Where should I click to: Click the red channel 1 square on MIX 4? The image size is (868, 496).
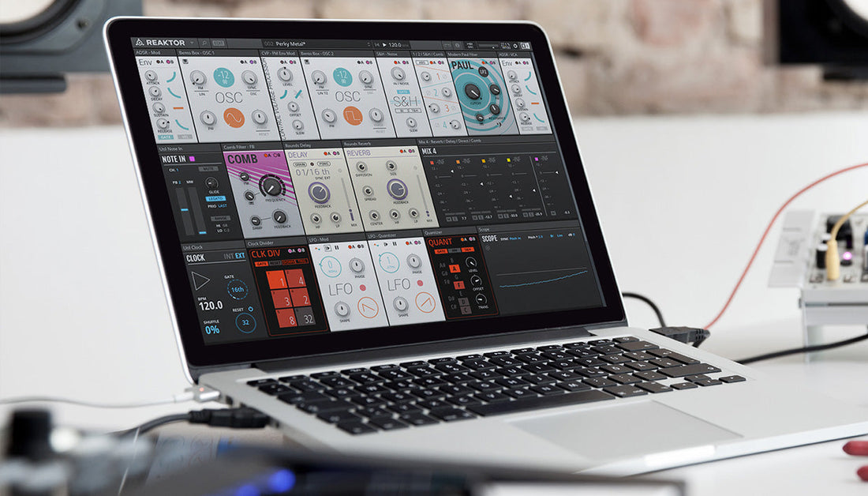pos(432,162)
